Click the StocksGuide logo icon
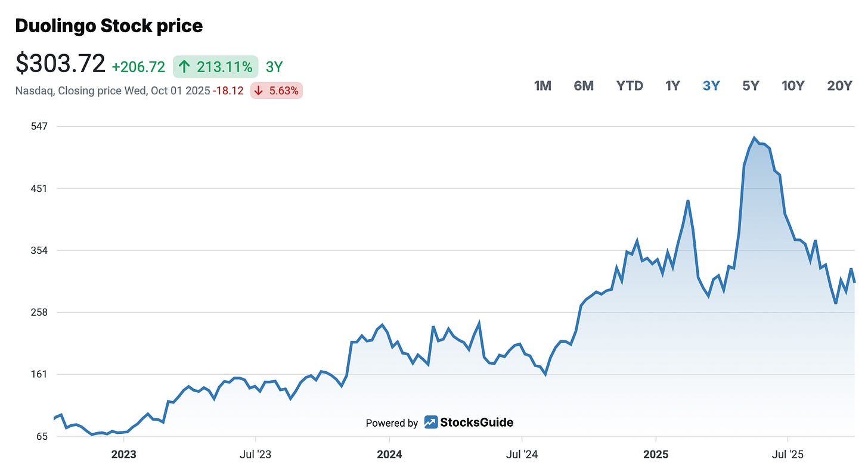This screenshot has width=868, height=472. pos(430,422)
